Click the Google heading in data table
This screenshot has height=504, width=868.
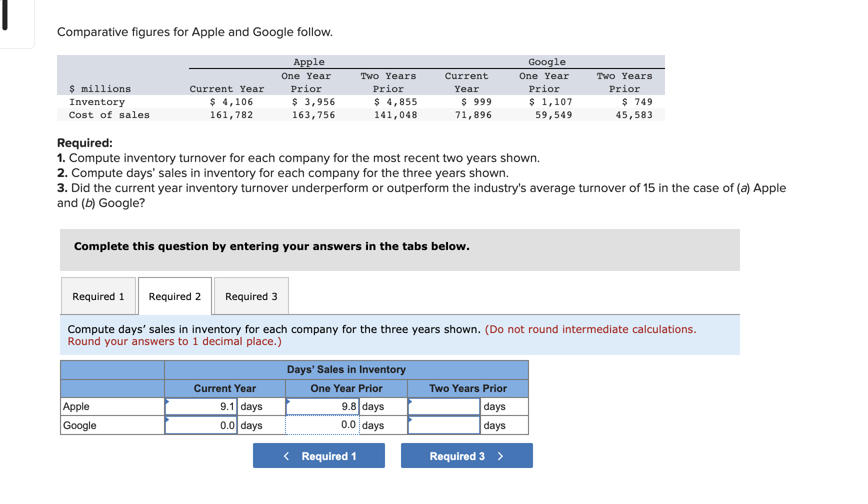(547, 62)
